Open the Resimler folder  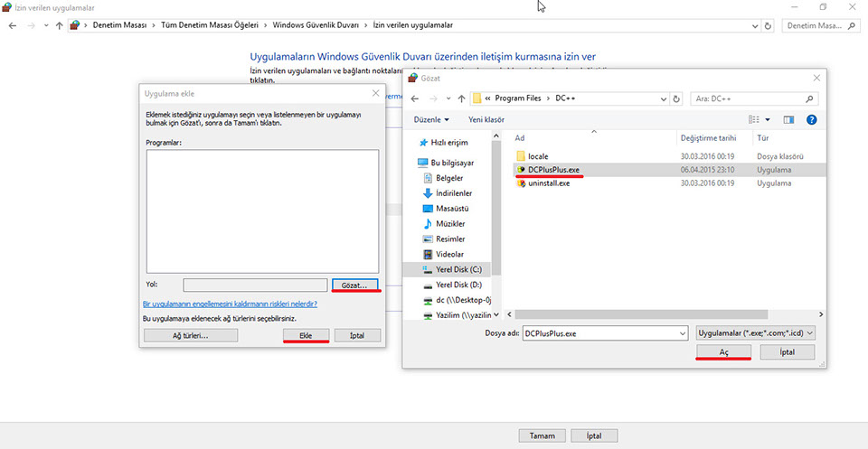[x=450, y=239]
